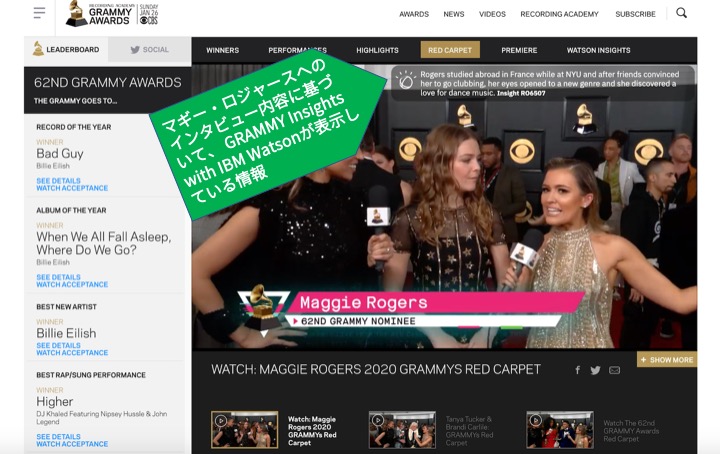Screen dimensions: 720x454
Task: Open Recording Academy navigation link
Action: 559,14
